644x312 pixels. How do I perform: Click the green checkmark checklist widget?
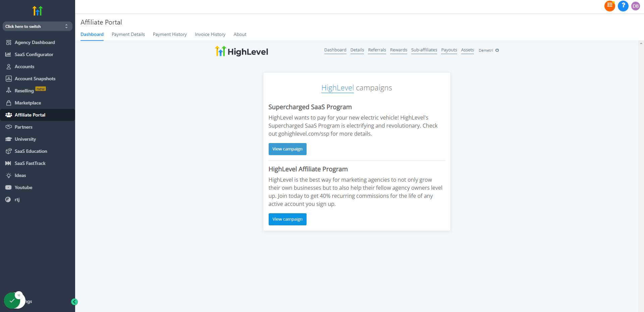coord(12,301)
